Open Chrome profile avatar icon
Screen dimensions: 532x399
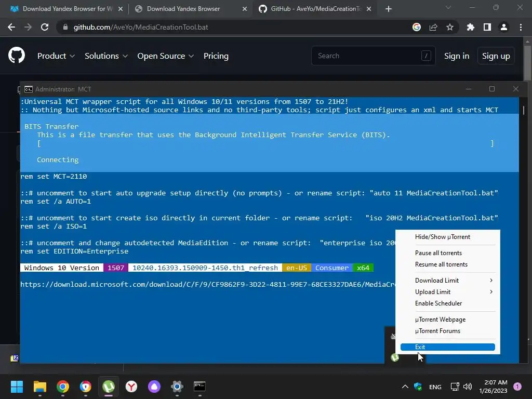504,27
